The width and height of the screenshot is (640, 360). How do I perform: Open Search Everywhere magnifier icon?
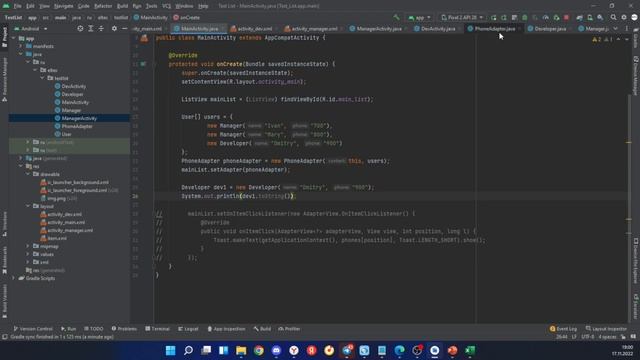[x=613, y=18]
